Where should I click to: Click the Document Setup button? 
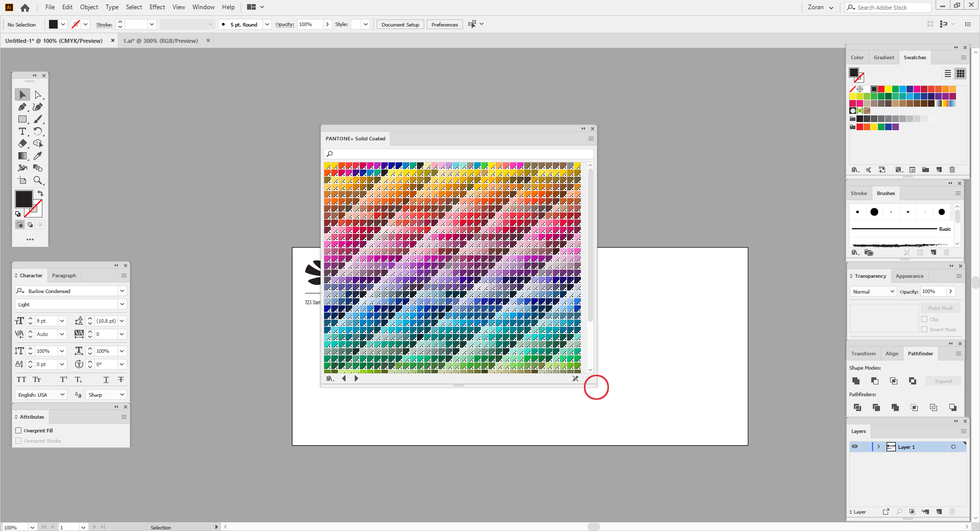(x=400, y=25)
